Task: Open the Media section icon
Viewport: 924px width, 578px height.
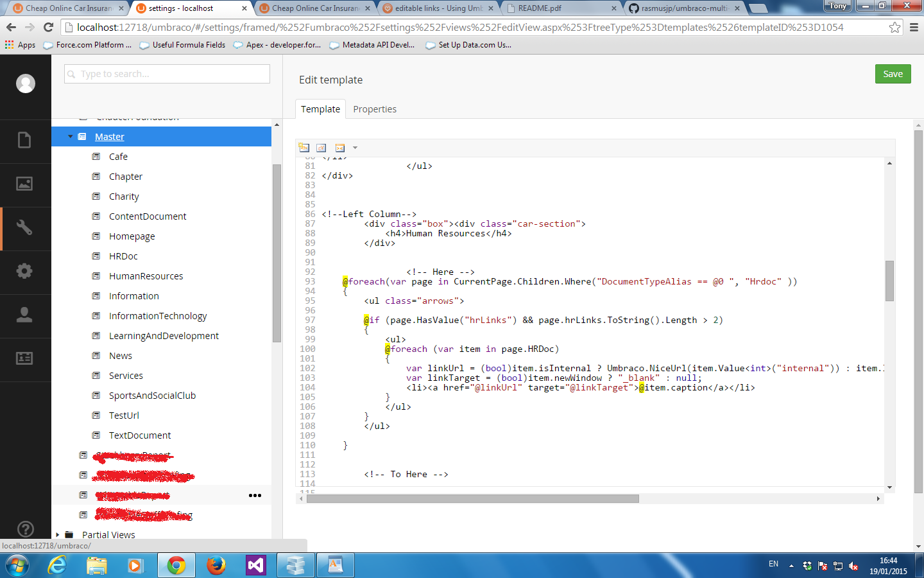Action: [x=24, y=184]
